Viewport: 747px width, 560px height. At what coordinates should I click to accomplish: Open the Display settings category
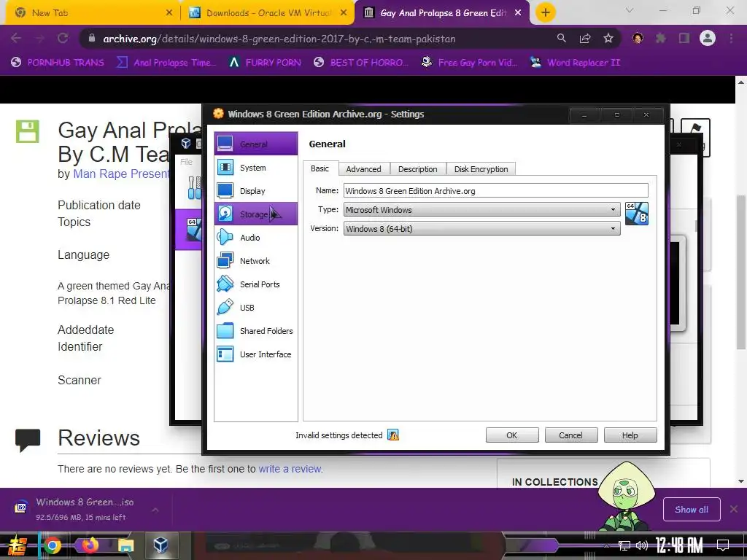tap(256, 191)
